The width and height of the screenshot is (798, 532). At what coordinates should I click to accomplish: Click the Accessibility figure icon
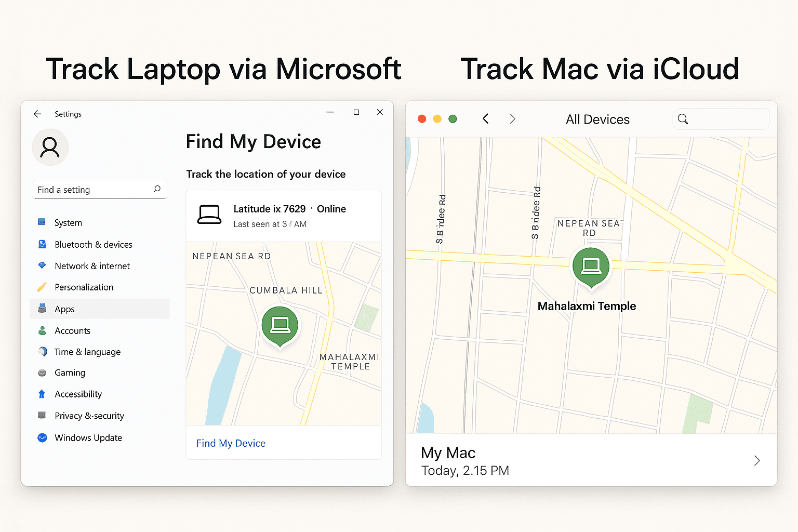42,394
